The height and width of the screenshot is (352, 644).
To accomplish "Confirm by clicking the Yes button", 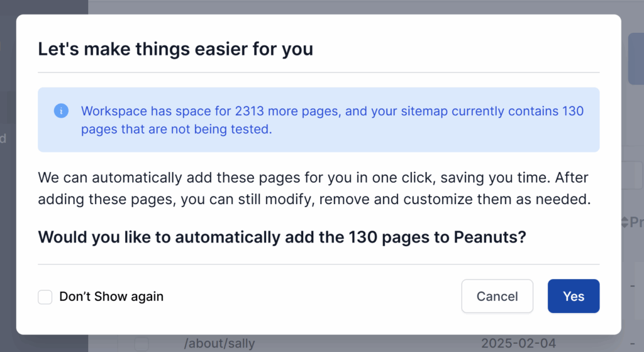I will tap(573, 297).
